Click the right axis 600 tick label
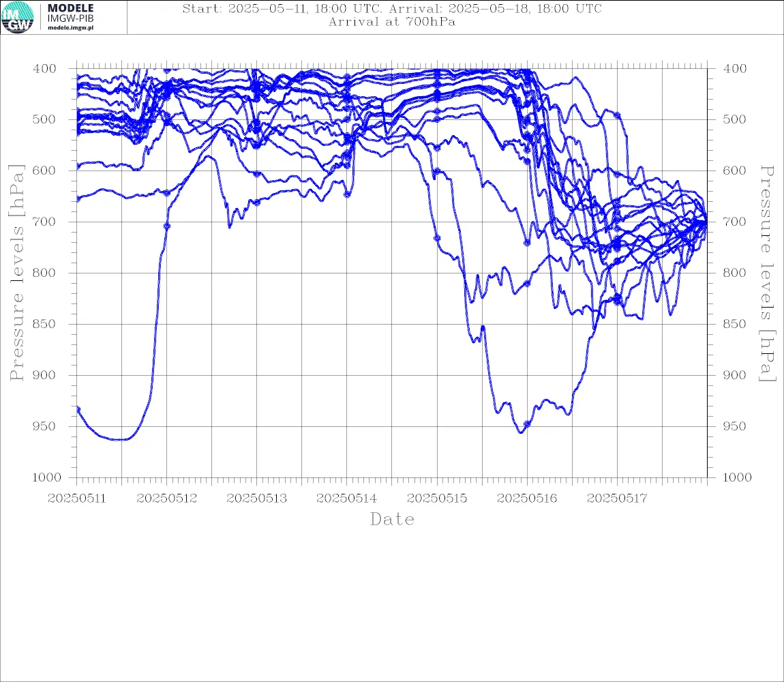 click(x=734, y=170)
